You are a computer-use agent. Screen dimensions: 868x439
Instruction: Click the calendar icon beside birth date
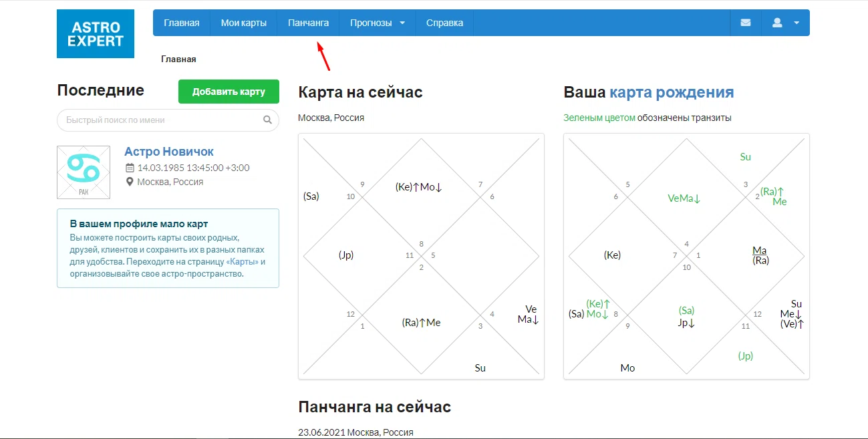(x=130, y=168)
